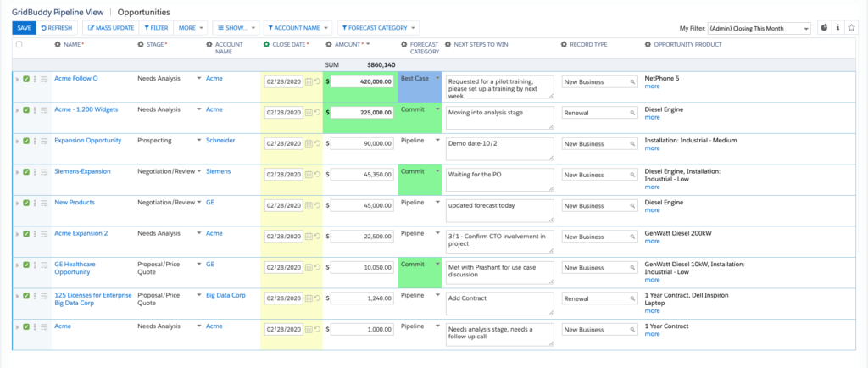Open record type lookup in 125 Licenses row
This screenshot has width=868, height=368.
point(632,298)
